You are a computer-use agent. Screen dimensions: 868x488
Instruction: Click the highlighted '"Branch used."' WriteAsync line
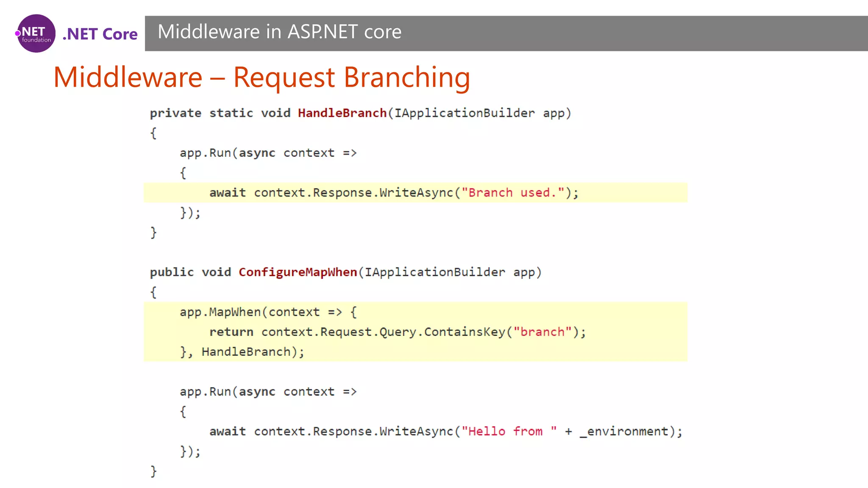[415, 192]
